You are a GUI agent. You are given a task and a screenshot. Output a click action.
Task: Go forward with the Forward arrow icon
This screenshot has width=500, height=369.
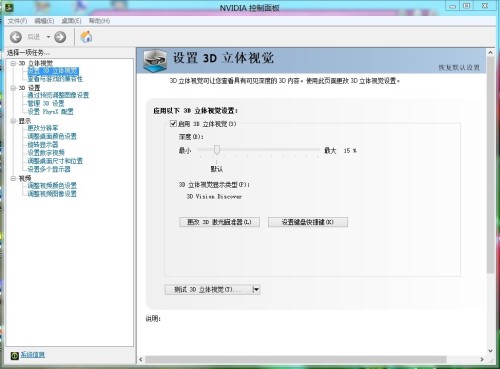tap(60, 37)
